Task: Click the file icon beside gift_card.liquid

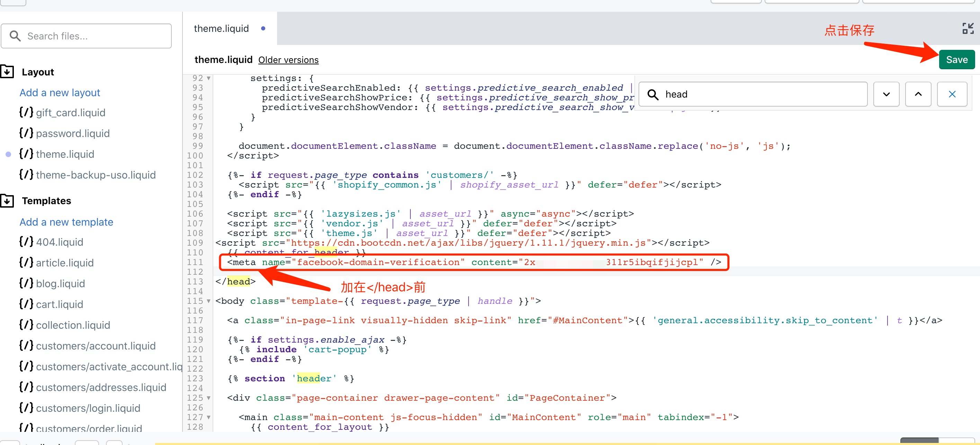Action: (x=26, y=112)
